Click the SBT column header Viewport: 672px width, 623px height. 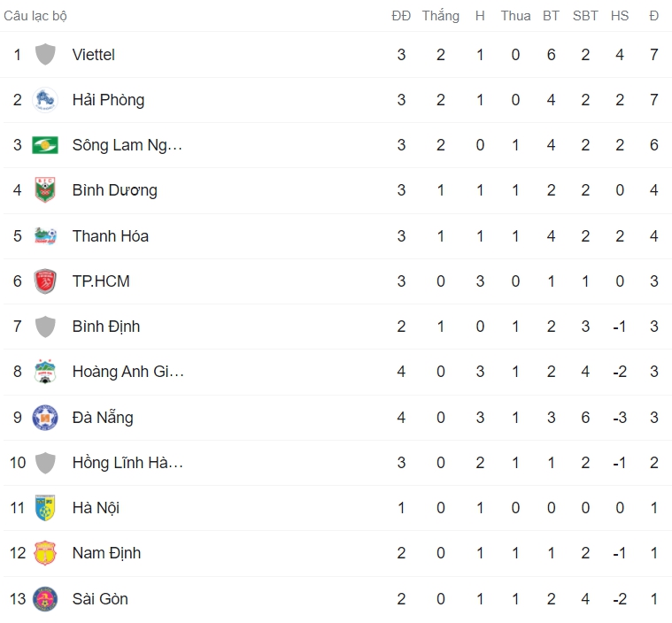[x=585, y=16]
